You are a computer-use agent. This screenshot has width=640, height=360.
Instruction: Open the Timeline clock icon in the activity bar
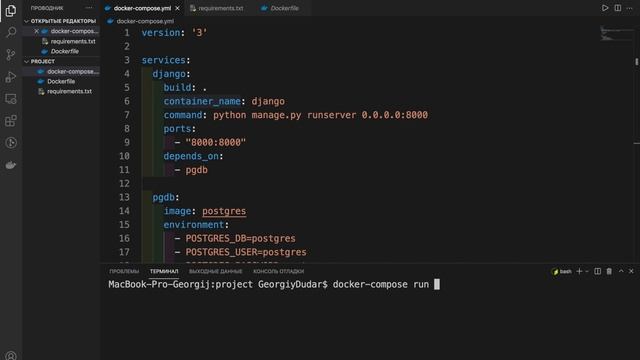[x=11, y=143]
